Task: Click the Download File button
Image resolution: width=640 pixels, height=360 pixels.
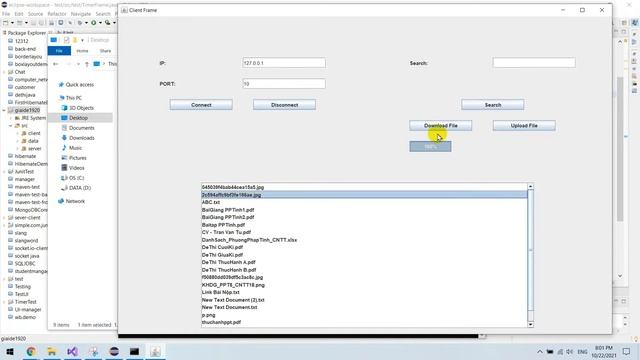Action: click(440, 126)
